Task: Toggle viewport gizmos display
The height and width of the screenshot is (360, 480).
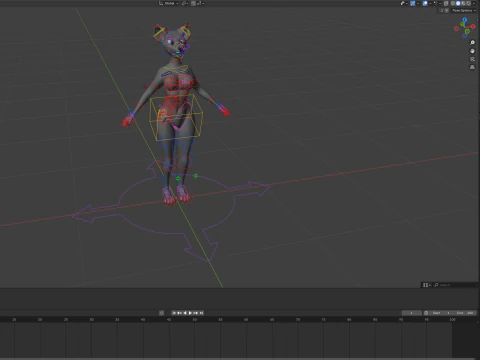Action: [413, 3]
